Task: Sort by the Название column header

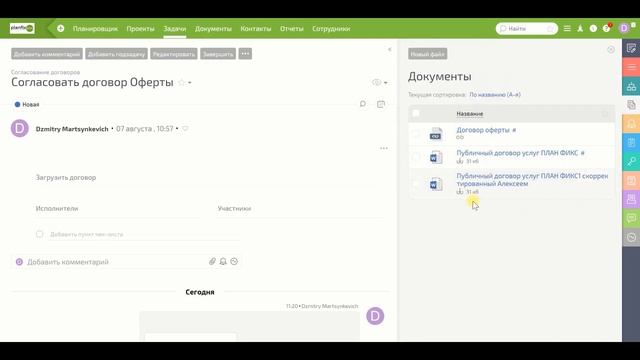Action: click(x=469, y=114)
